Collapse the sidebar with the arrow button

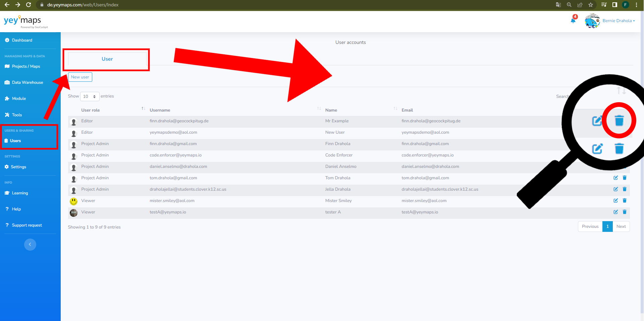(30, 244)
